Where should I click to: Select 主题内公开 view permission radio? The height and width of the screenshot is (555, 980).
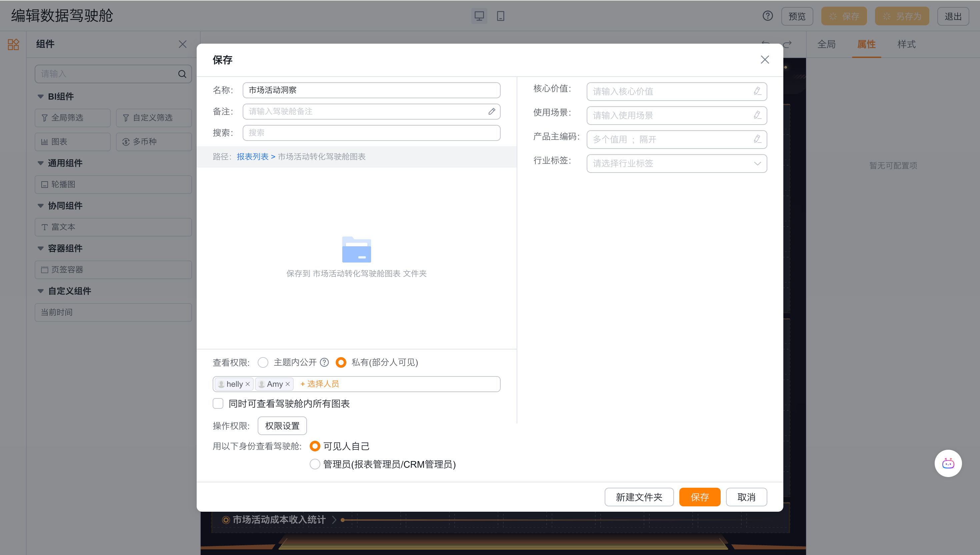[x=263, y=362]
